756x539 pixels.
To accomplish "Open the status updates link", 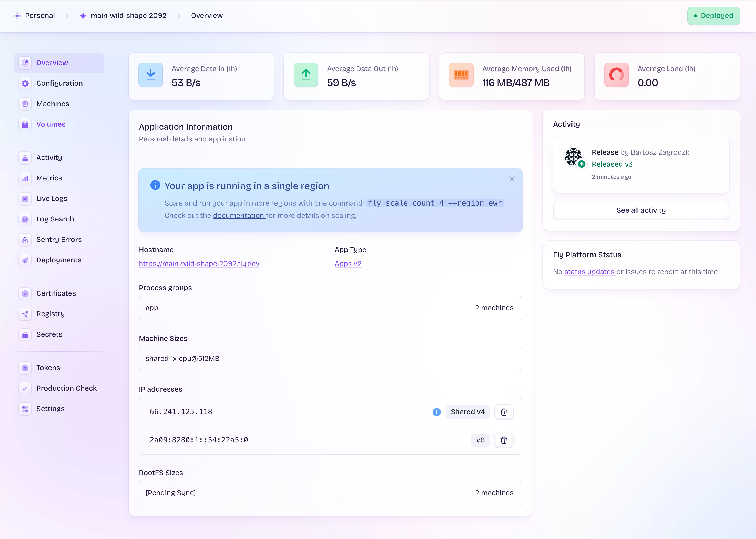I will [589, 272].
